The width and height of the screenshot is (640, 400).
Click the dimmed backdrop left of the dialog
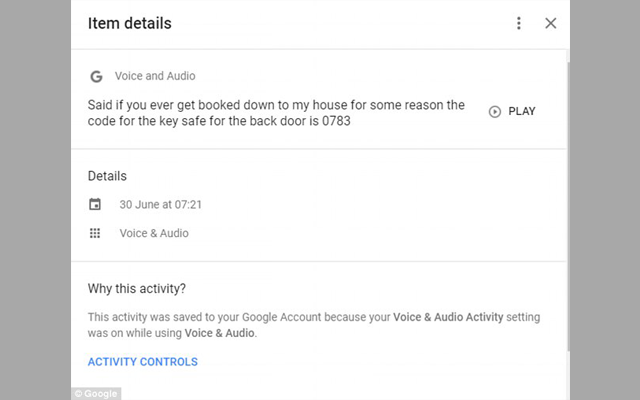[35, 200]
